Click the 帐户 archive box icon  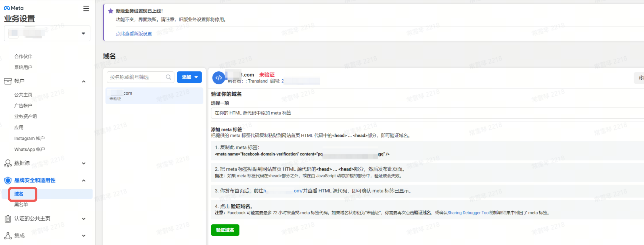click(x=8, y=81)
